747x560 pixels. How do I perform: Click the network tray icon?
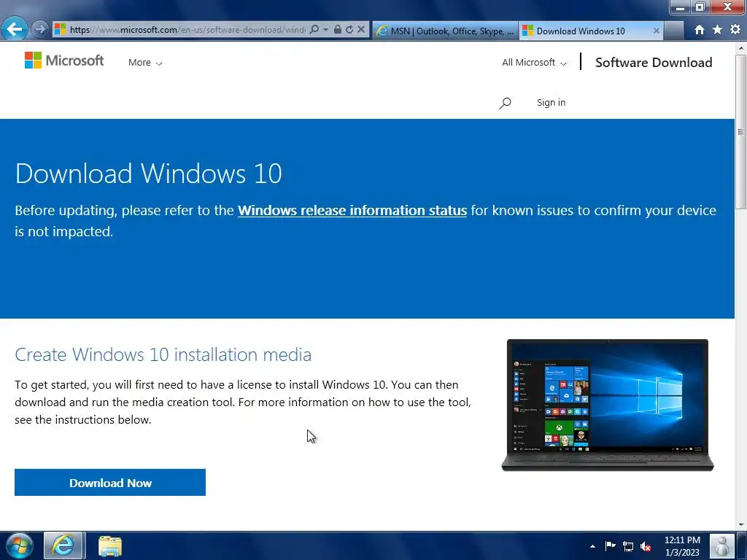pos(628,547)
